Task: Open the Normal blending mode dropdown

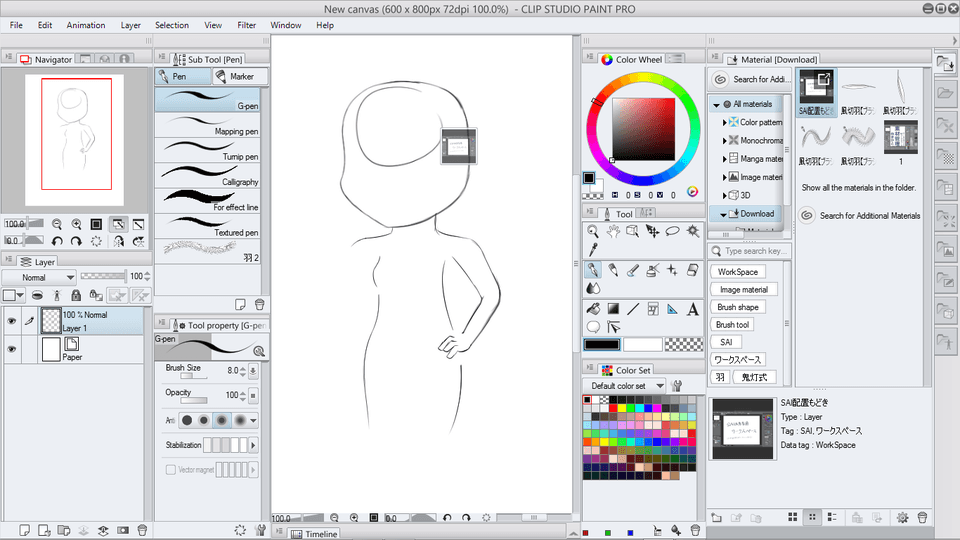Action: (x=39, y=277)
